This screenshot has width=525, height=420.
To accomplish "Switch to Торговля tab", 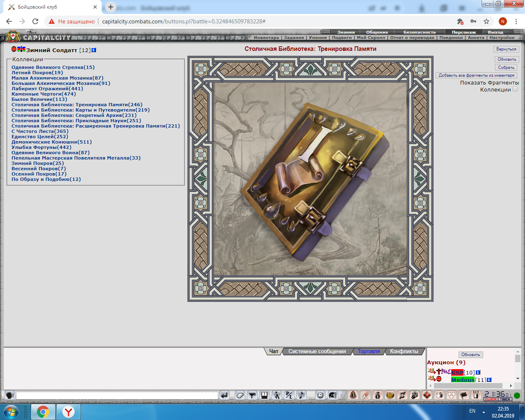I will pyautogui.click(x=369, y=352).
